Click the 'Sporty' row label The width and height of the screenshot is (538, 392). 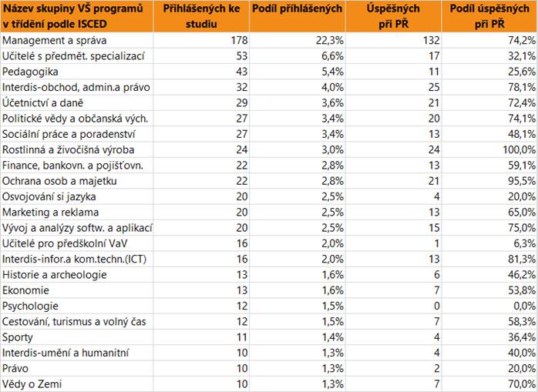(x=18, y=337)
